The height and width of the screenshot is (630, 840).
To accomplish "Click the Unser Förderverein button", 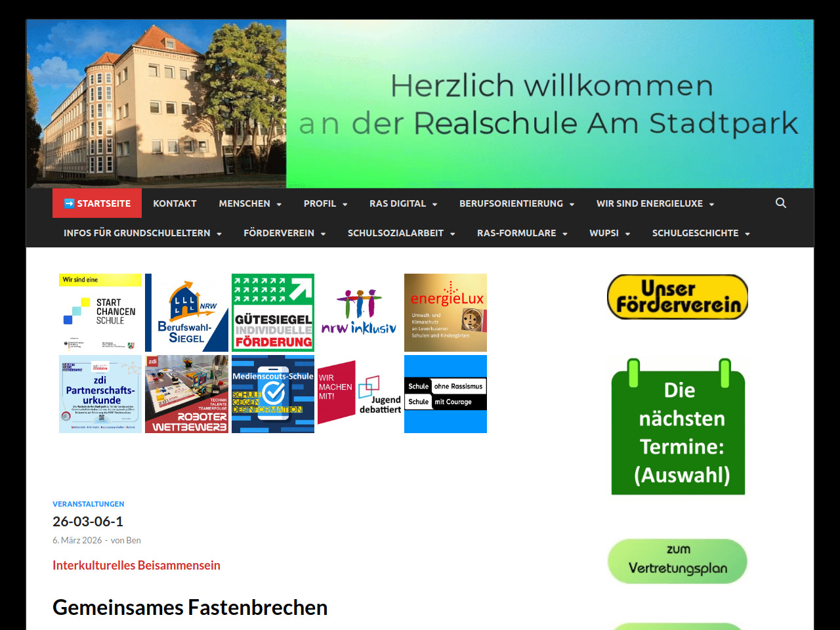I will coord(678,297).
